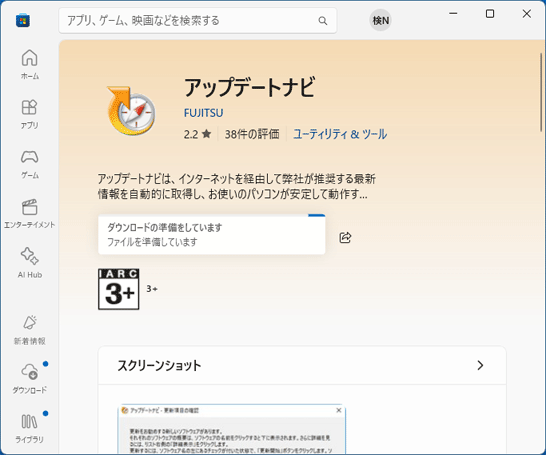
Task: Click the スクリーンショット heading
Action: click(x=159, y=366)
